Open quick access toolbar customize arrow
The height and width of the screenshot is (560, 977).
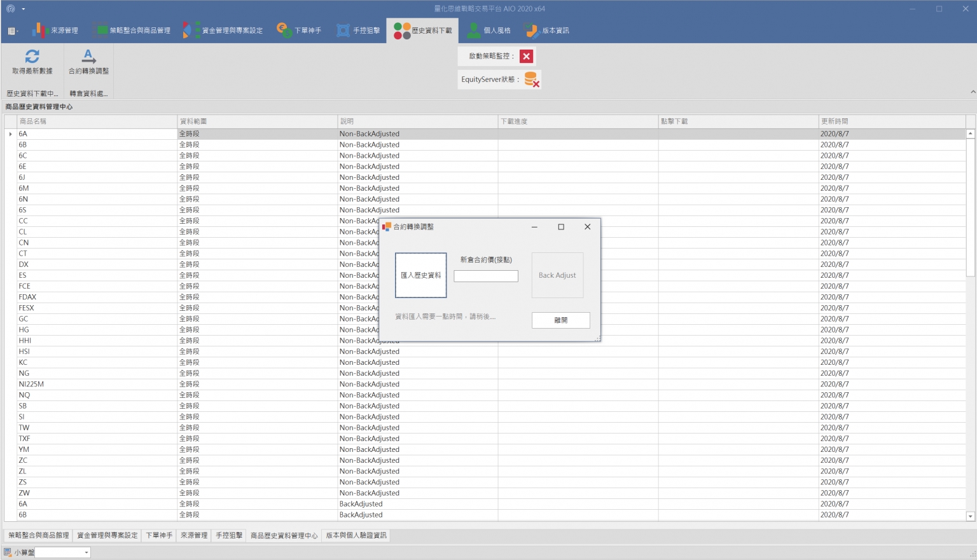pos(24,9)
